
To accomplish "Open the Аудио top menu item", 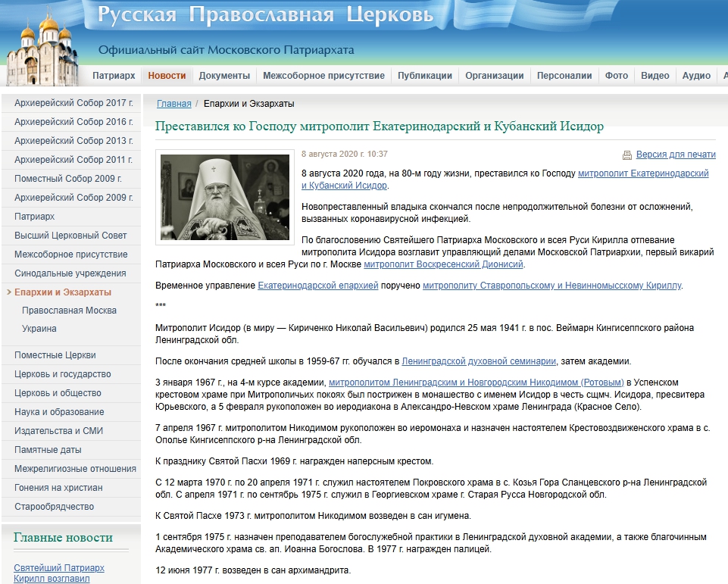I will pos(696,76).
